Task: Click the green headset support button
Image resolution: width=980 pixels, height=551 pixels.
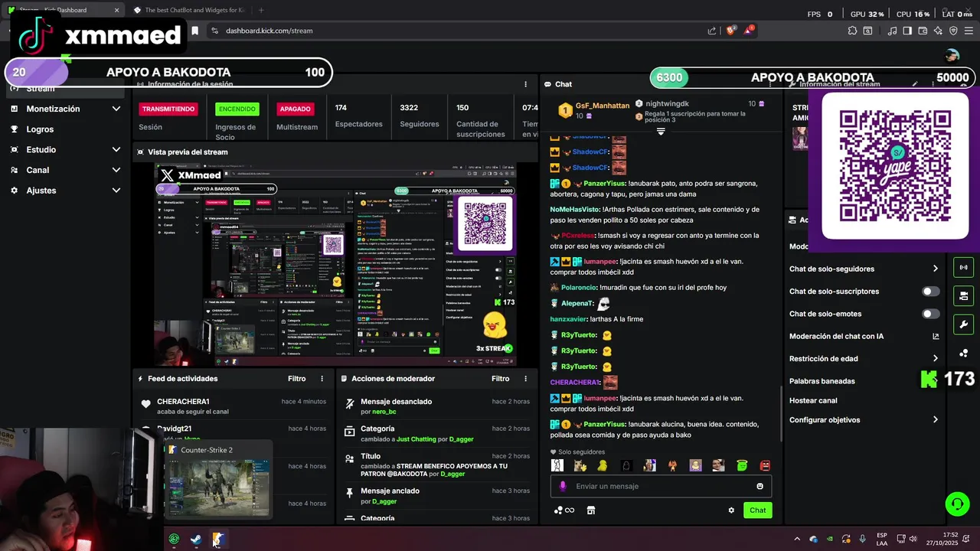Action: pyautogui.click(x=957, y=504)
